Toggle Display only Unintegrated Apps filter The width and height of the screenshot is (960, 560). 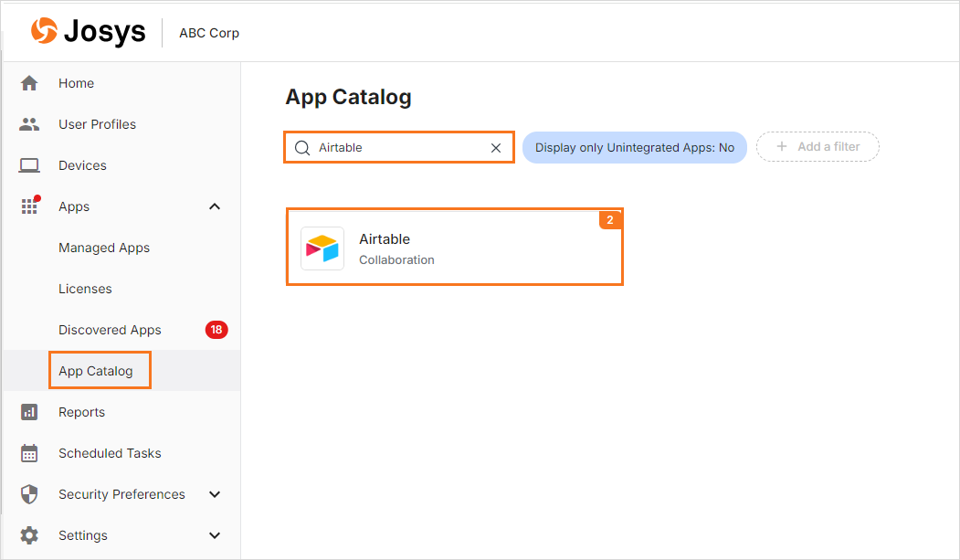click(634, 147)
